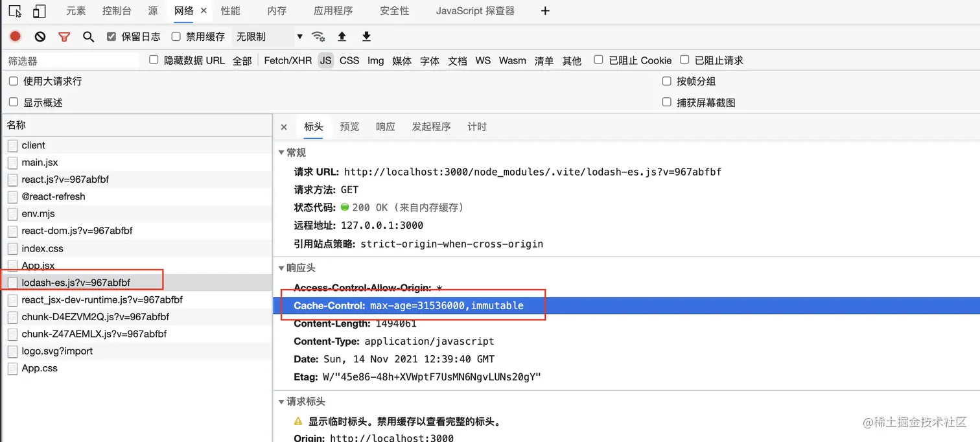Close the 网络 tab with X
This screenshot has height=442, width=980.
pos(204,10)
